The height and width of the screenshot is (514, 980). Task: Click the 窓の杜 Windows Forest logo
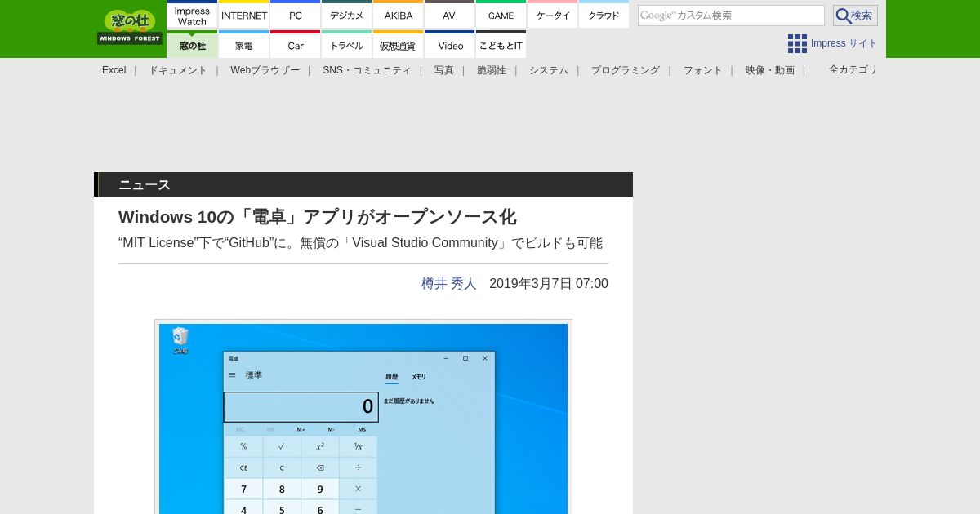click(130, 27)
